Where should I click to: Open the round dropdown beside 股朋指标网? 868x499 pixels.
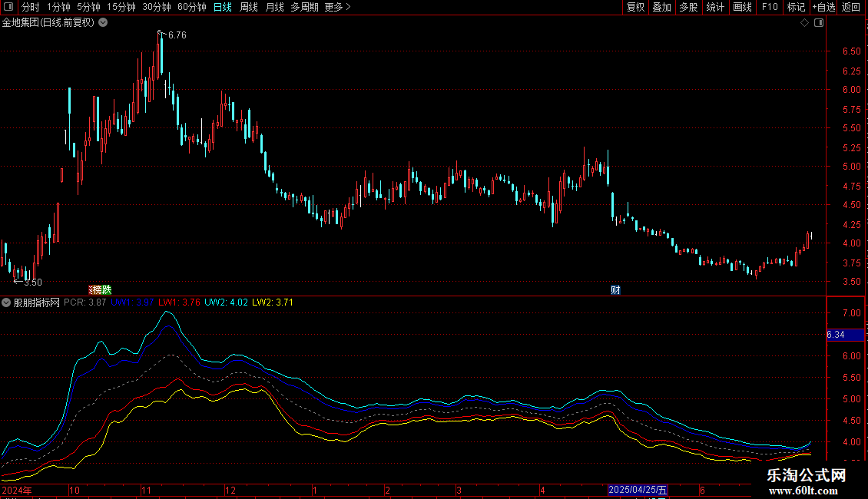point(6,302)
